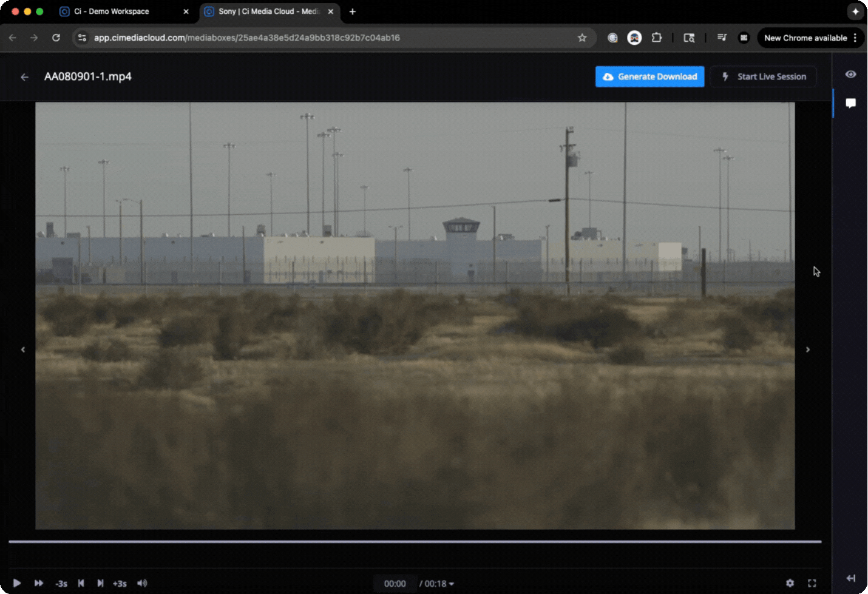Start a Live Session
Image resolution: width=868 pixels, height=594 pixels.
(x=764, y=76)
